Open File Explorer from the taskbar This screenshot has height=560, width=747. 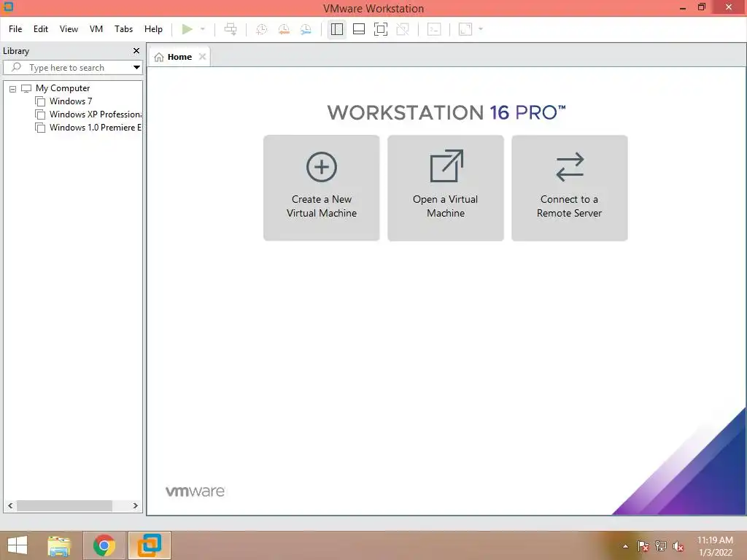click(59, 545)
